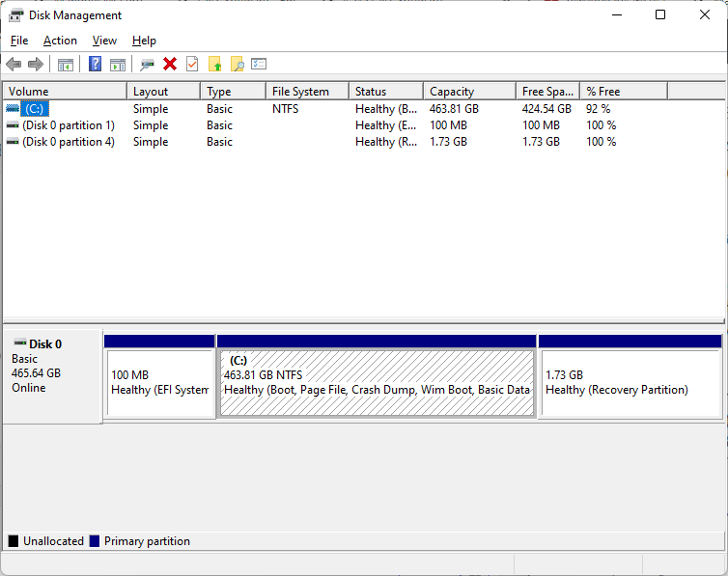This screenshot has width=728, height=576.
Task: Click the Healthy (R... status cell
Action: 386,142
